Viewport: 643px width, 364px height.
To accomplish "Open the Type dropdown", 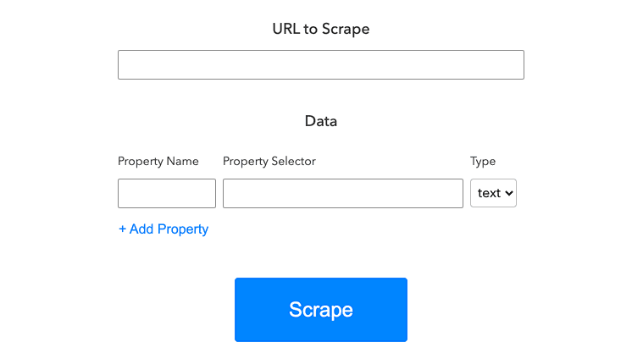I will [493, 193].
